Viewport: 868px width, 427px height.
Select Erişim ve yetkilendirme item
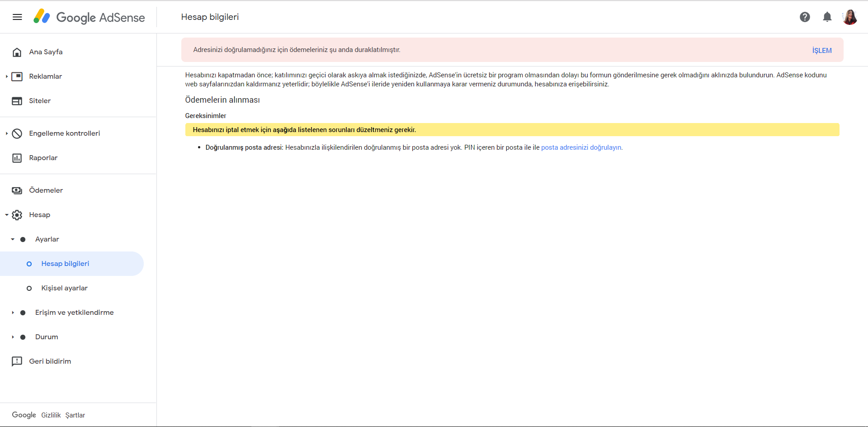pyautogui.click(x=74, y=313)
